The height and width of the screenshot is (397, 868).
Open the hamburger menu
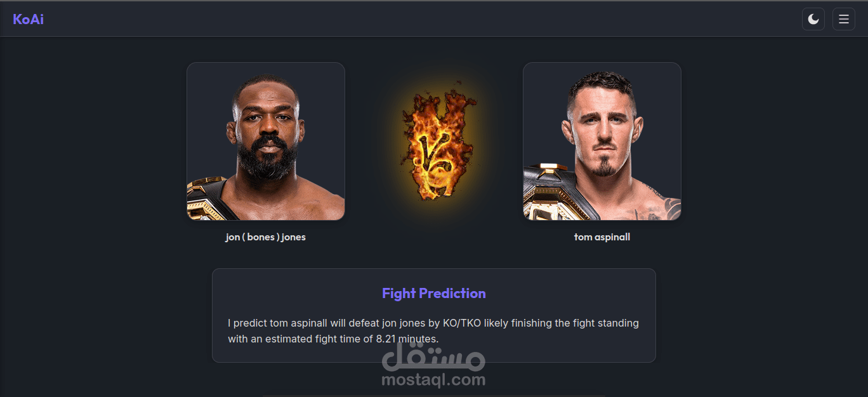point(844,19)
